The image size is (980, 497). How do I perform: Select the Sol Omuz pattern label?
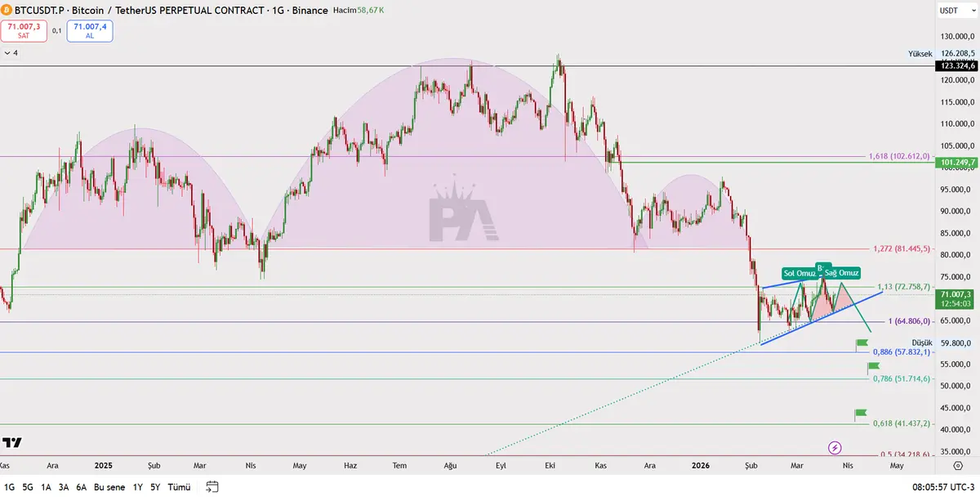tap(800, 273)
